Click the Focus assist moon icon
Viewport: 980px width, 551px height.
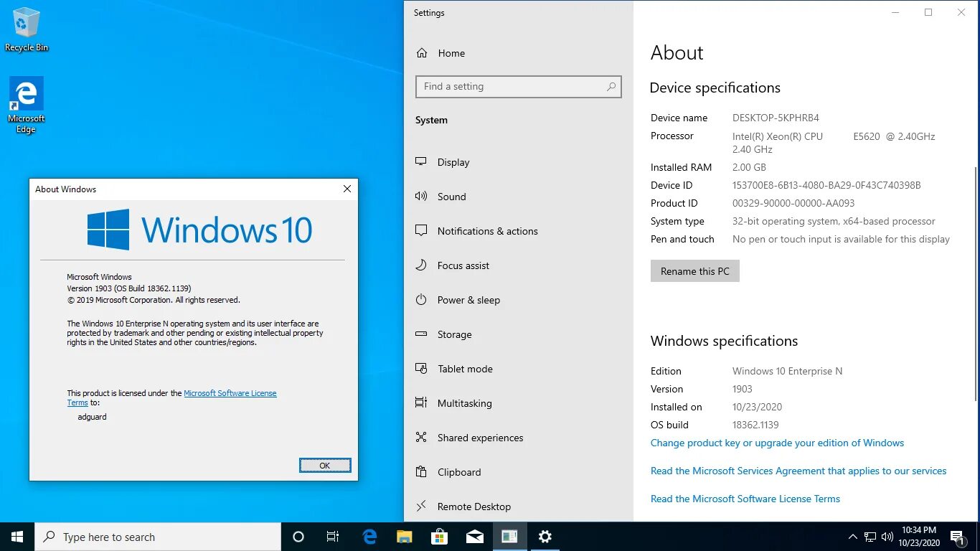click(x=421, y=265)
